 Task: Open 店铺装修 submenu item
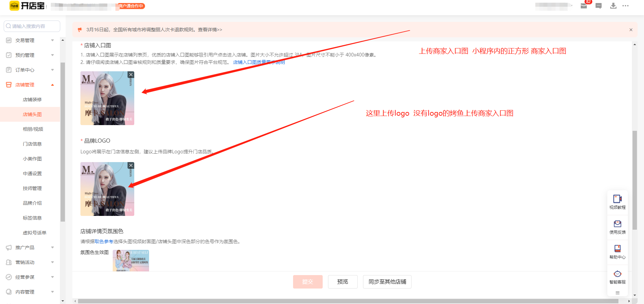pyautogui.click(x=32, y=100)
